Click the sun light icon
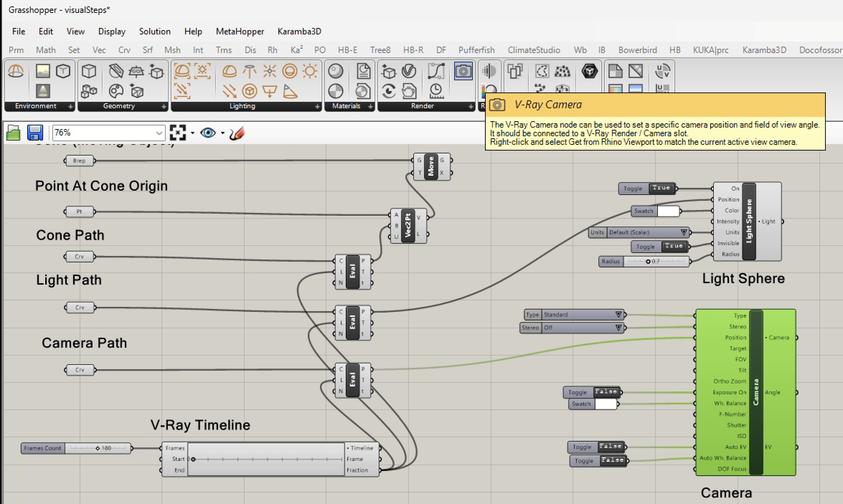Screen dimensions: 843x504 pyautogui.click(x=310, y=71)
